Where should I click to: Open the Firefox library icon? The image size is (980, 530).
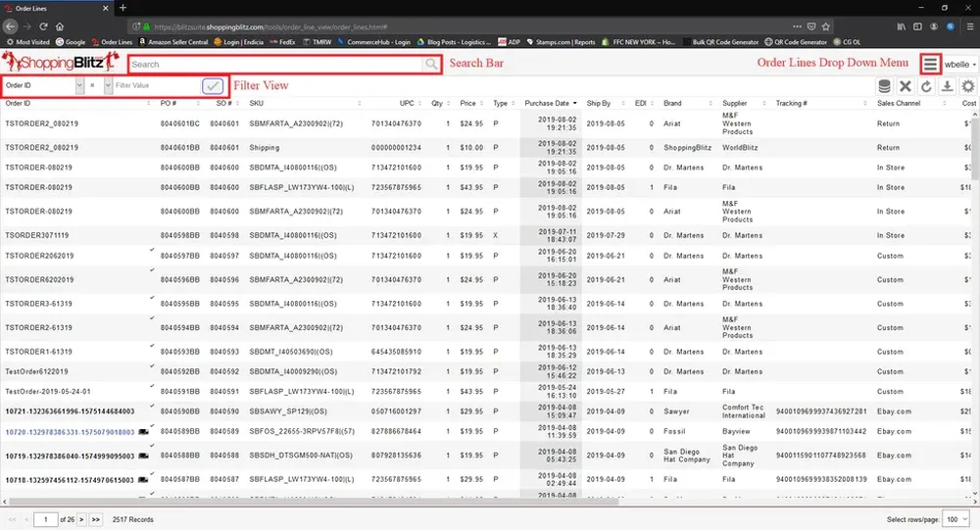click(x=901, y=26)
